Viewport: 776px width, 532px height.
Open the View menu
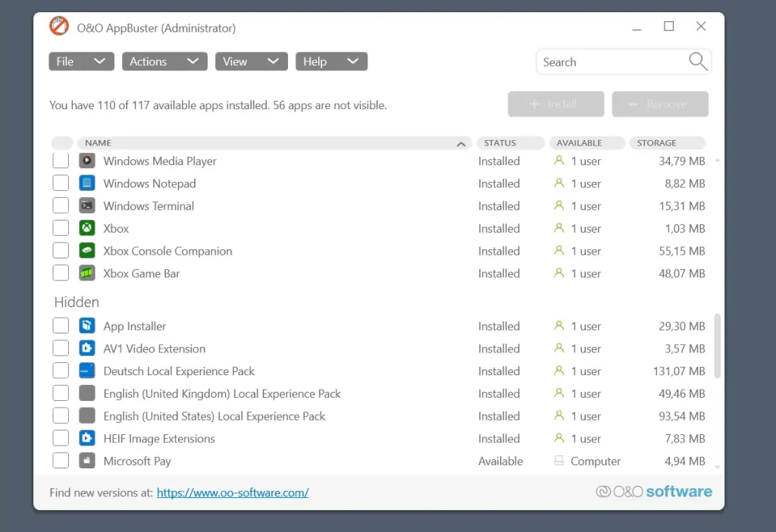[x=251, y=61]
